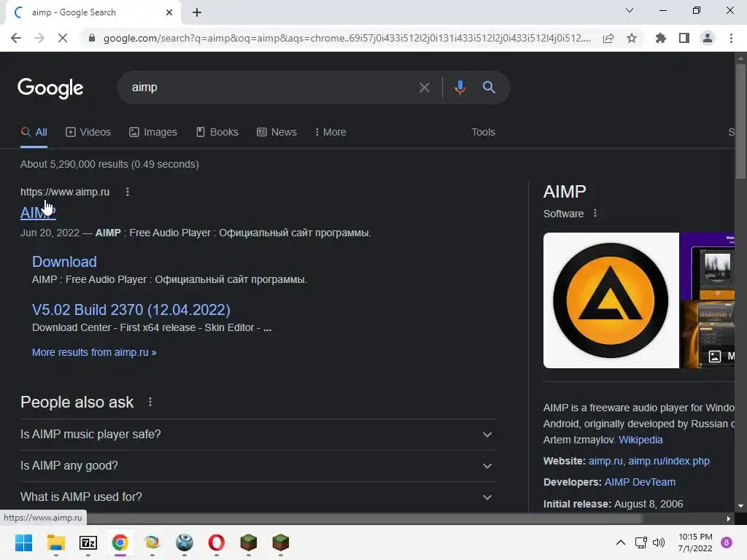Click the forward navigation arrow
The width and height of the screenshot is (747, 560).
click(39, 38)
